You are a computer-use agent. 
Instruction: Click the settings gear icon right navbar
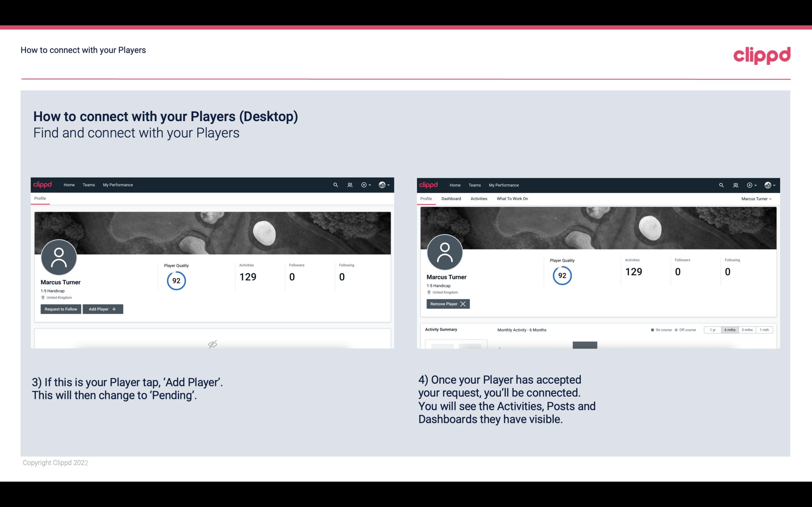tap(364, 184)
